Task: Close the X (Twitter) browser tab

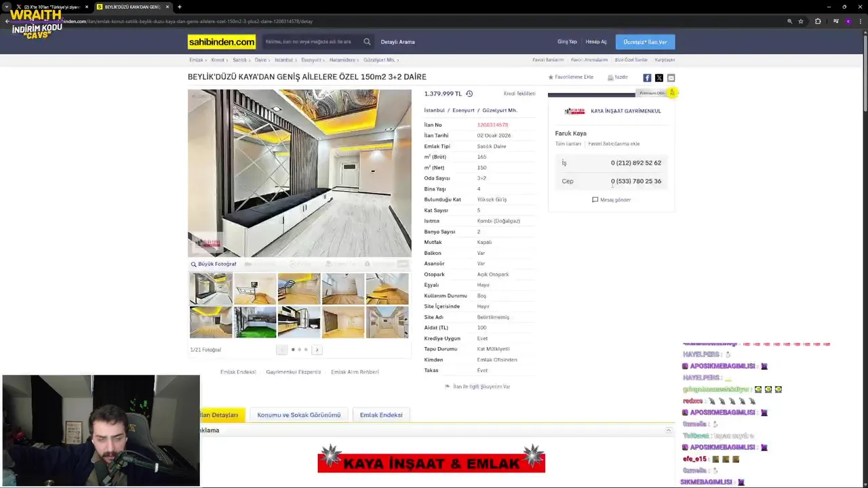Action: 87,7
